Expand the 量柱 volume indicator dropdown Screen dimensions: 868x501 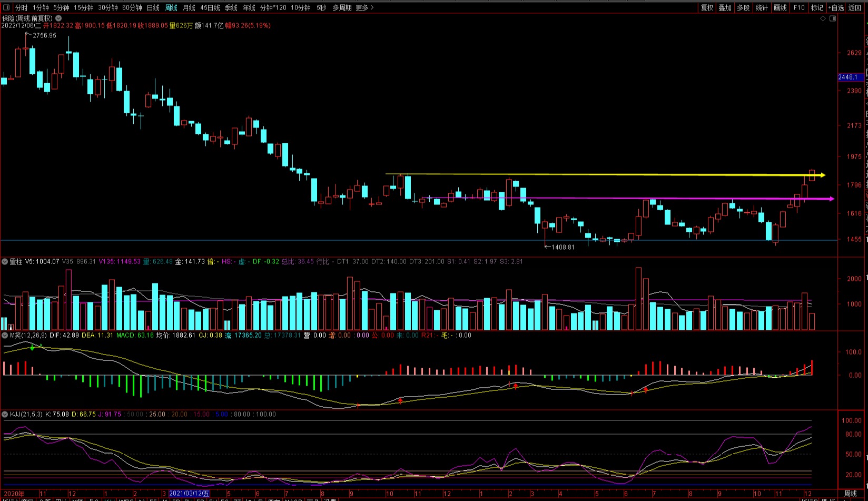[5, 262]
